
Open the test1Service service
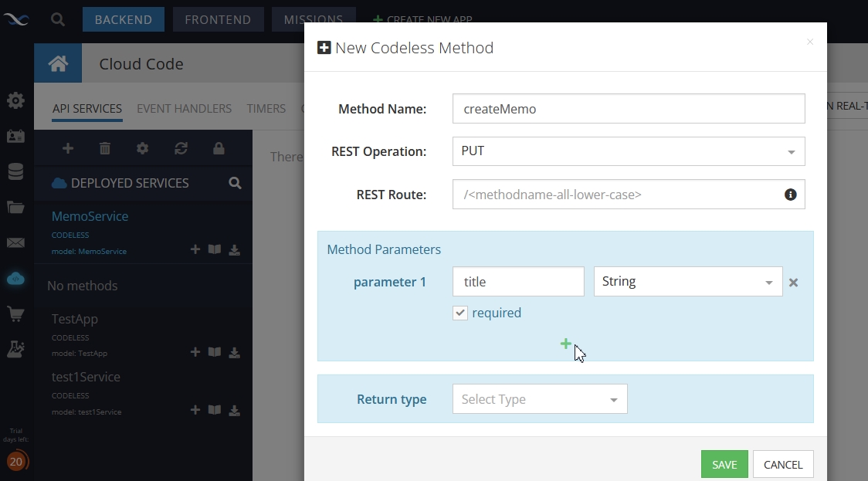pyautogui.click(x=86, y=377)
